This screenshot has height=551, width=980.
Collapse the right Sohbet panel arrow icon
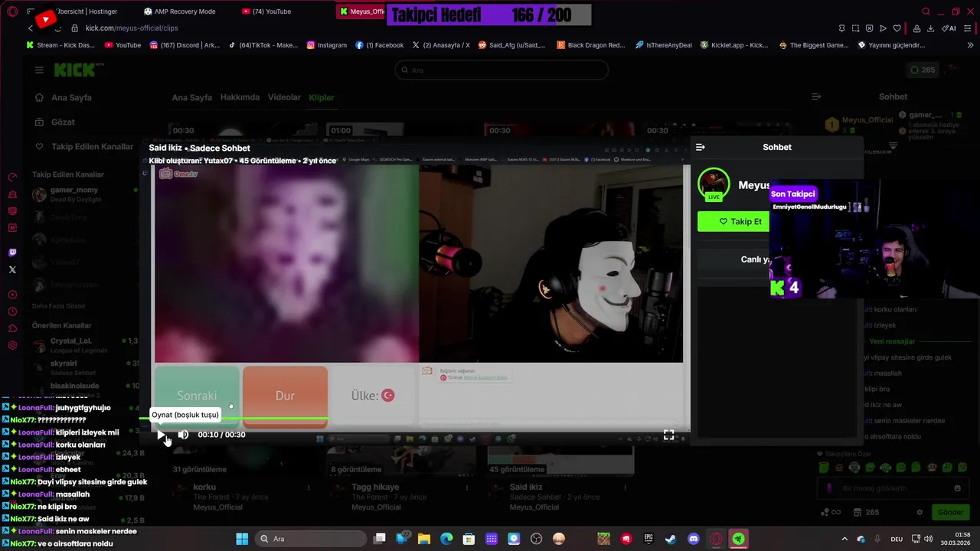point(816,97)
